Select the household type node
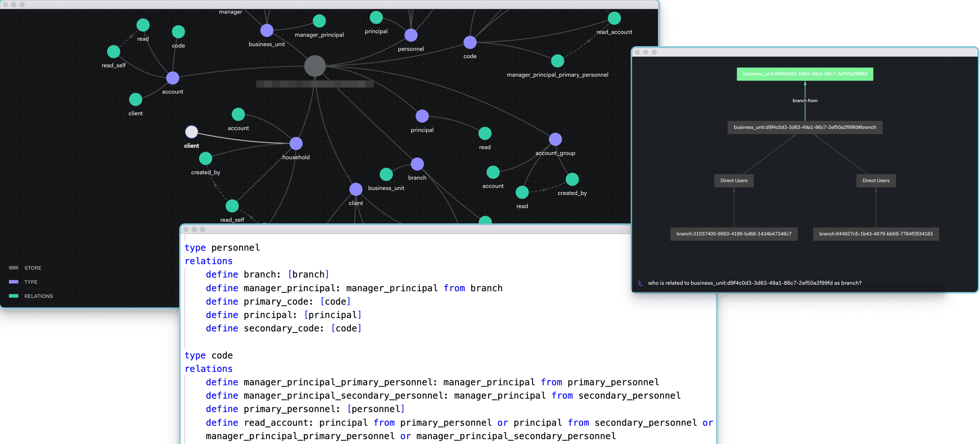This screenshot has width=980, height=444. coord(296,143)
